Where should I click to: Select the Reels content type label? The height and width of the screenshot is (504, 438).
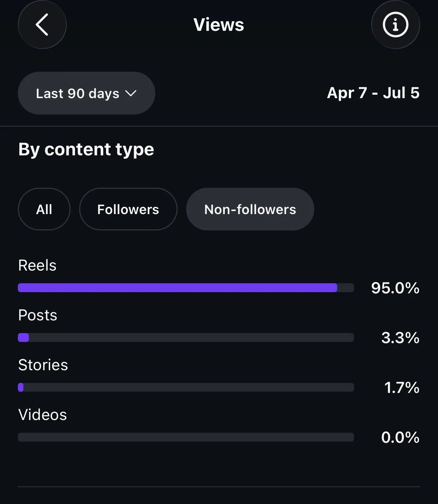pos(37,265)
